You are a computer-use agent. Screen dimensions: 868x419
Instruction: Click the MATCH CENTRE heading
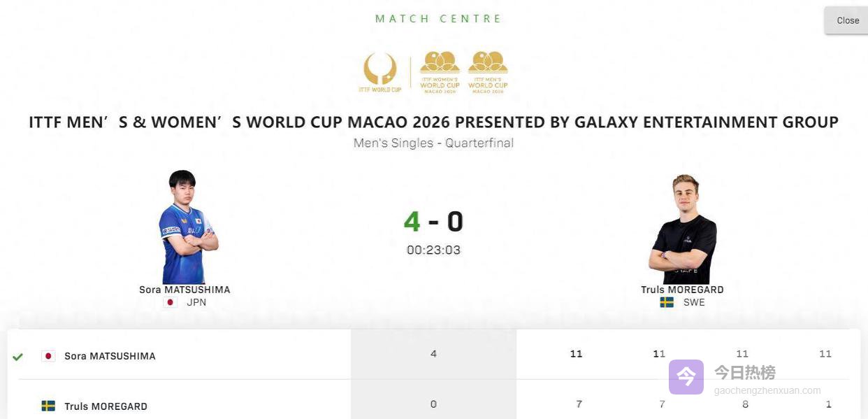[x=438, y=19]
